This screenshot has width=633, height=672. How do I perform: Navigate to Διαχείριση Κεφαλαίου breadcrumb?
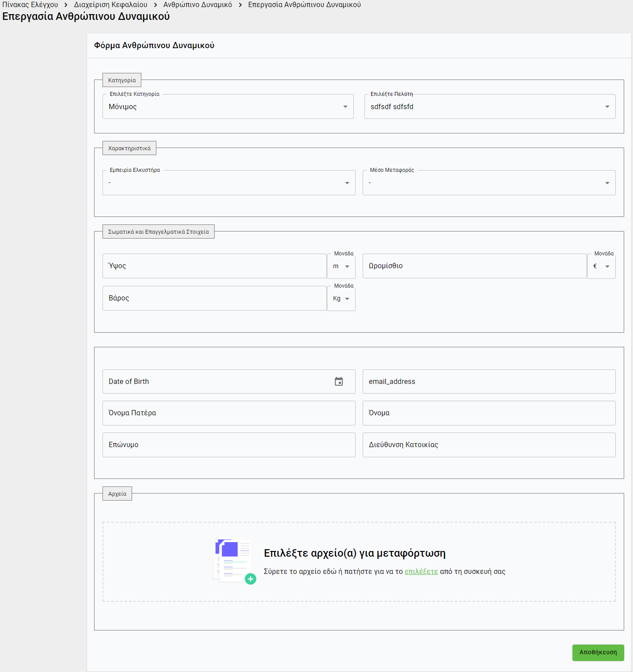(x=110, y=5)
